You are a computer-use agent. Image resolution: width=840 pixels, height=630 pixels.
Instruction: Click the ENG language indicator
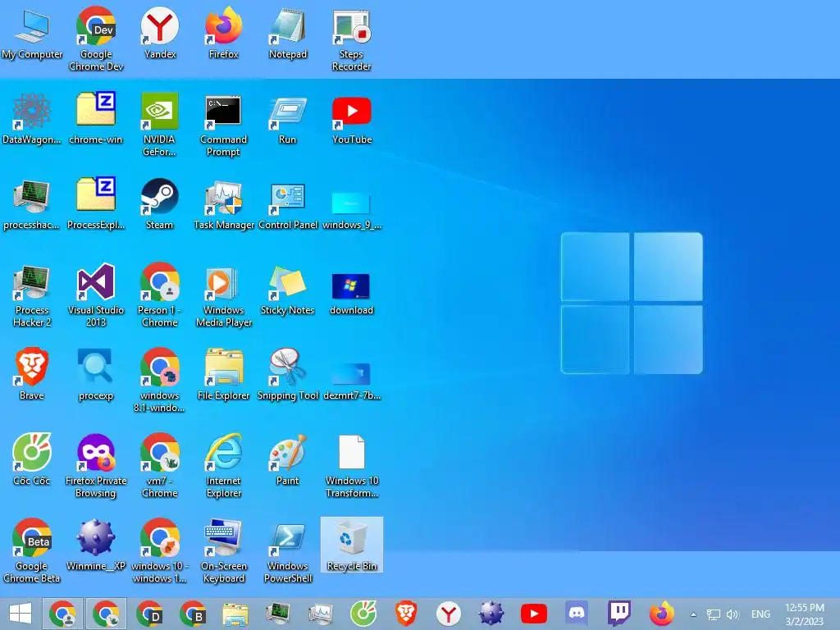760,614
